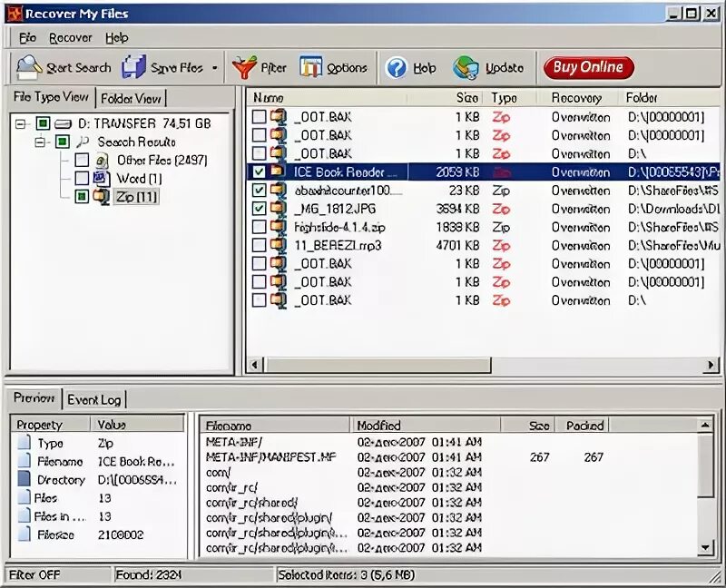This screenshot has width=726, height=588.
Task: Check the highslide-4.1.4.zip checkbox
Action: [x=258, y=226]
